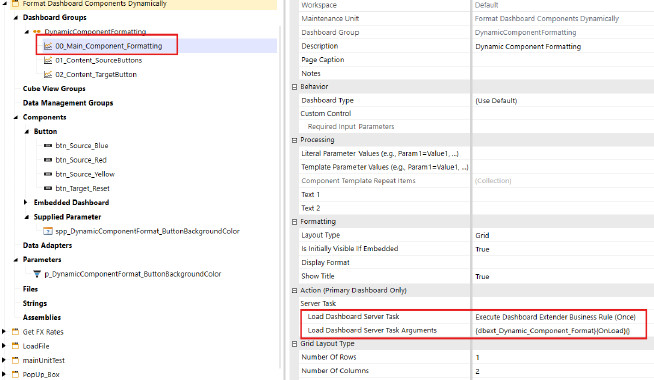The height and width of the screenshot is (380, 654).
Task: Collapse the Parameters tree node
Action: (x=16, y=259)
